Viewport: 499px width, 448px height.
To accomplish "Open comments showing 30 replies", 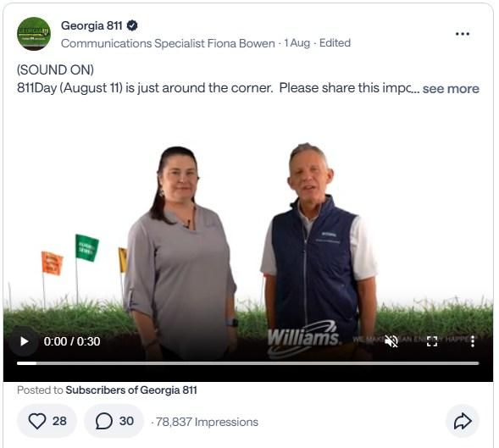I will tap(114, 421).
